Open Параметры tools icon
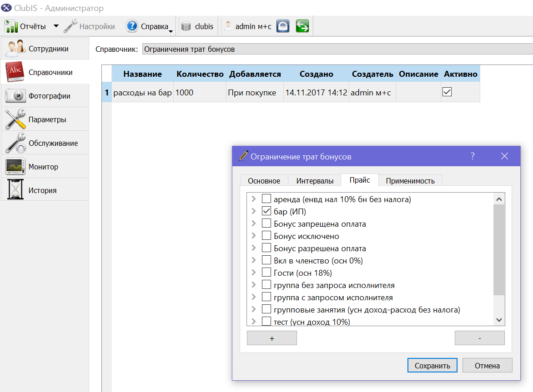Image resolution: width=533 pixels, height=392 pixels. pyautogui.click(x=15, y=119)
